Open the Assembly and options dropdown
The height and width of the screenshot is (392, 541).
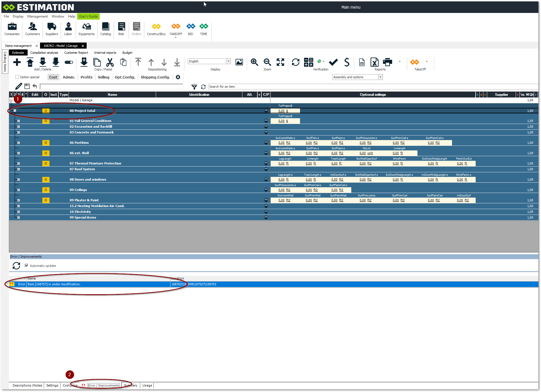pos(380,77)
